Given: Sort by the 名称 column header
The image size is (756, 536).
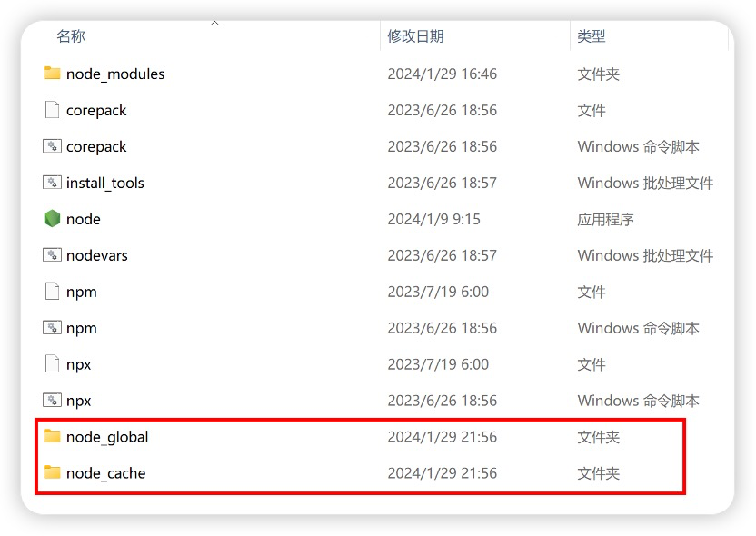Looking at the screenshot, I should point(71,36).
